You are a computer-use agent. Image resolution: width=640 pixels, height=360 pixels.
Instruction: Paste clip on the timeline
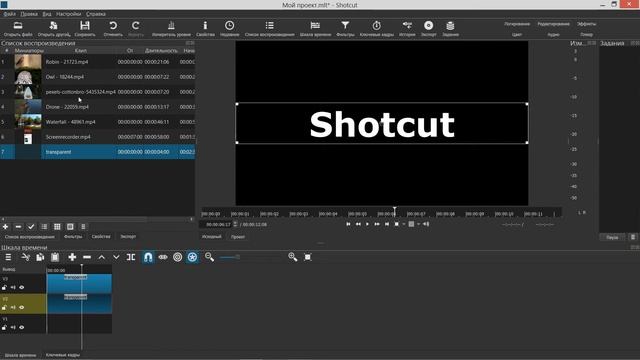coord(55,257)
